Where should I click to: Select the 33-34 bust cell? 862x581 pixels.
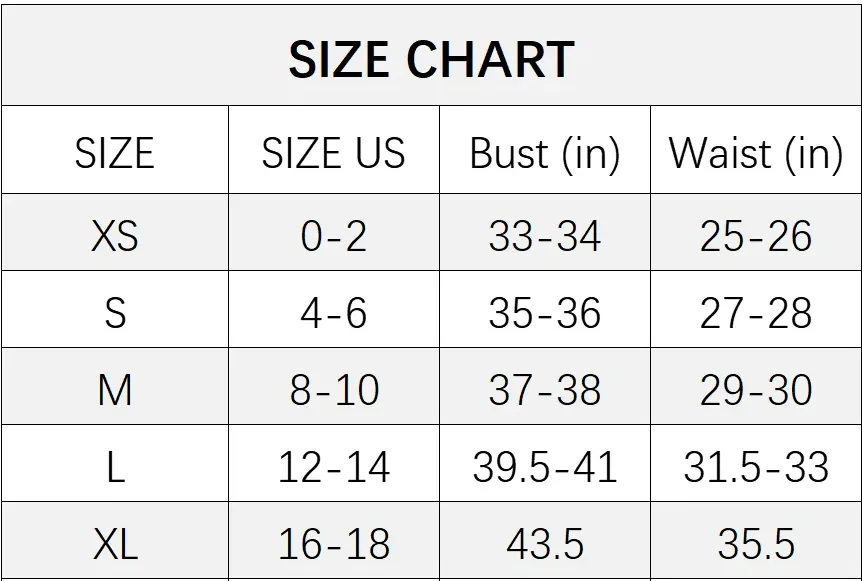click(545, 232)
